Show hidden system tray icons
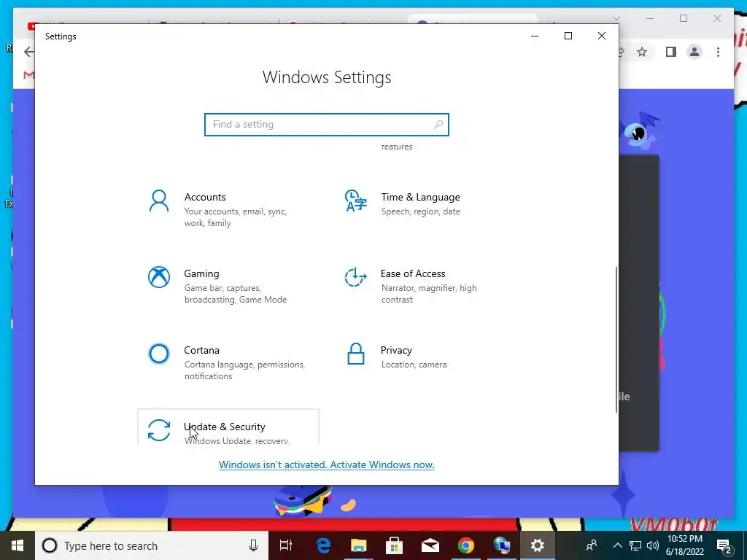Viewport: 747px width, 560px height. coord(617,545)
